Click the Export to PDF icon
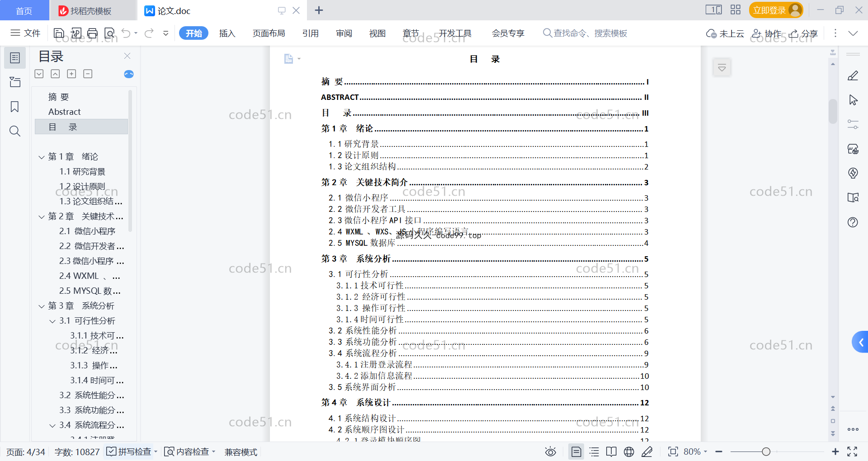The image size is (868, 461). pos(76,33)
